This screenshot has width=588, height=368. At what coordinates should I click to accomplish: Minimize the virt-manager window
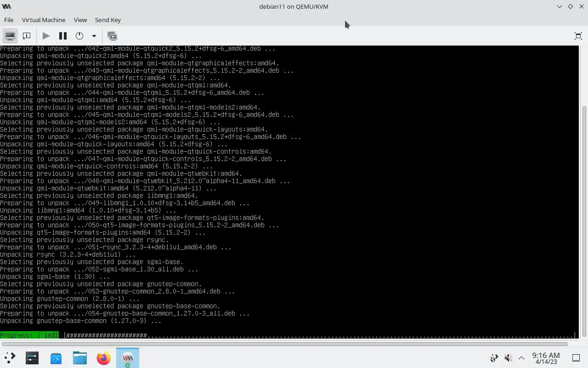(x=559, y=6)
